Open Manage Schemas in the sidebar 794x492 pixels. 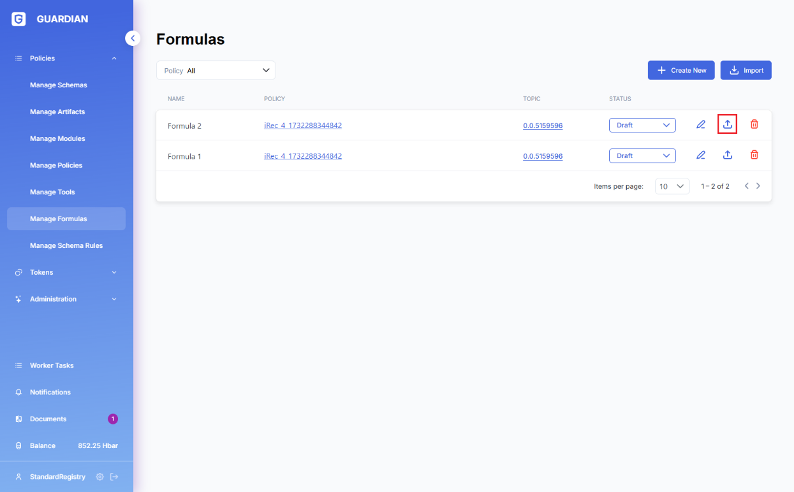(x=58, y=85)
